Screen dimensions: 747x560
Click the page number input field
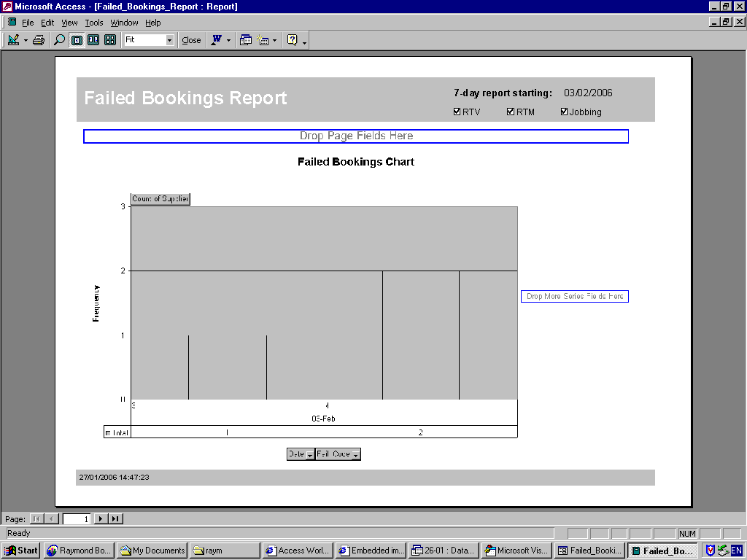coord(77,518)
